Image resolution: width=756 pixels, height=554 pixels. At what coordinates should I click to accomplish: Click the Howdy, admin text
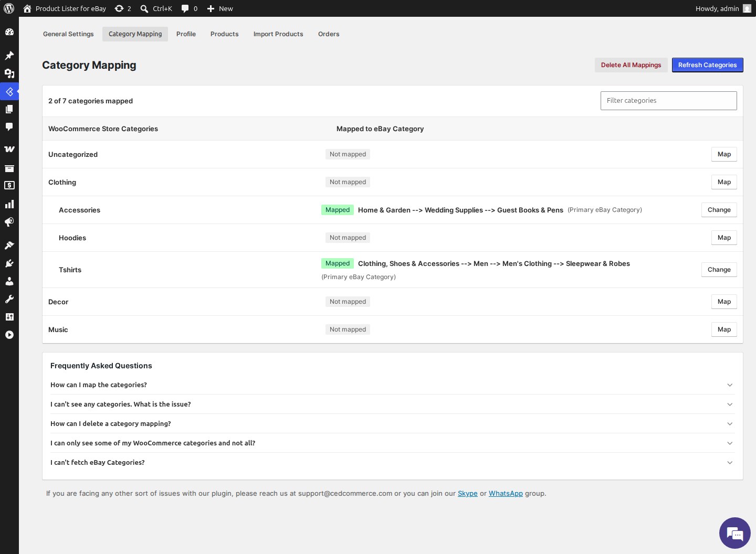(717, 8)
